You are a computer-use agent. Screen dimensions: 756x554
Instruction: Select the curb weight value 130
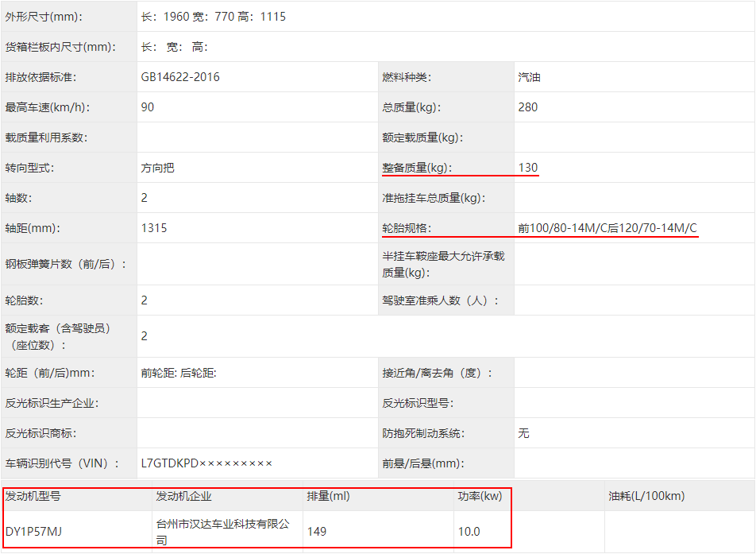point(528,168)
